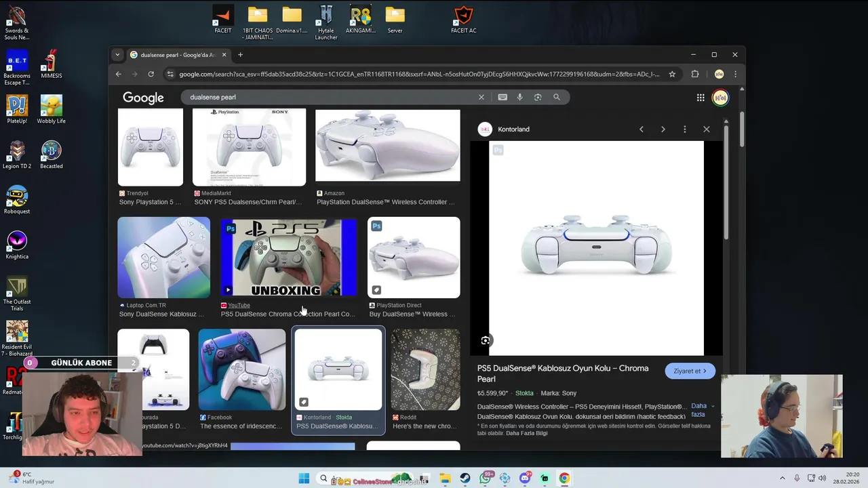
Task: Open Steam from the taskbar
Action: tap(465, 479)
